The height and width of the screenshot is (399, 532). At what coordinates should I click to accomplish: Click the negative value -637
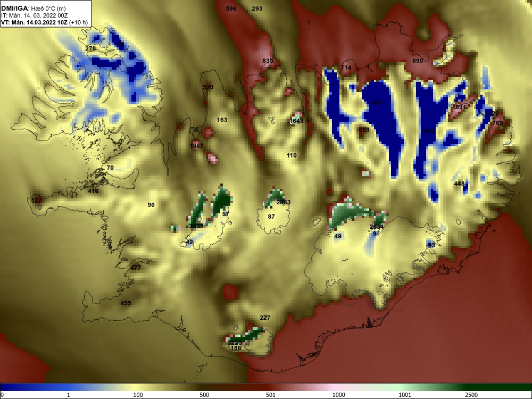click(x=376, y=103)
